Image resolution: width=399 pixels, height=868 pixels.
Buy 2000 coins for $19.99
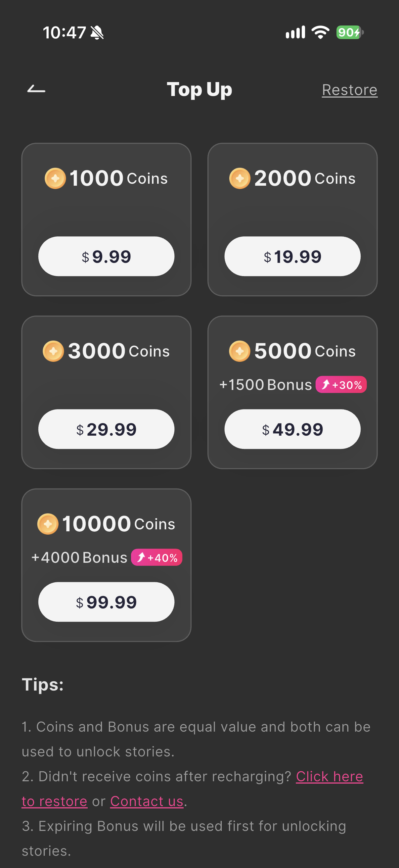(292, 257)
